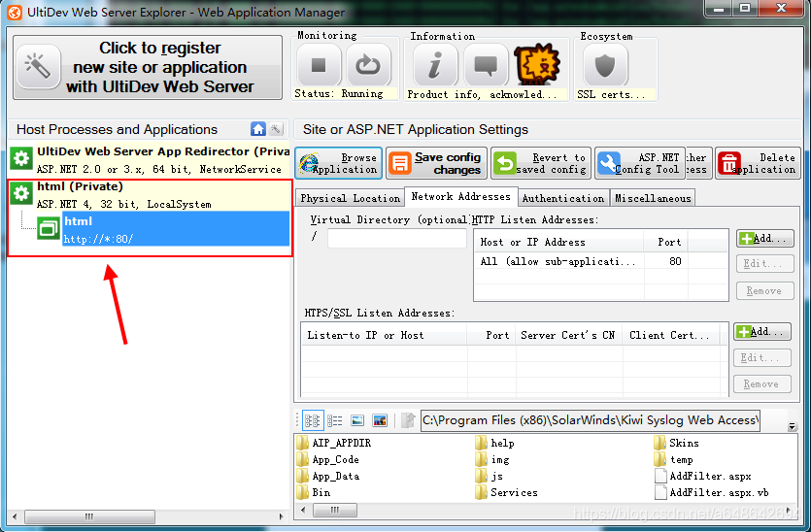Click the file list scroll left arrow

click(303, 511)
